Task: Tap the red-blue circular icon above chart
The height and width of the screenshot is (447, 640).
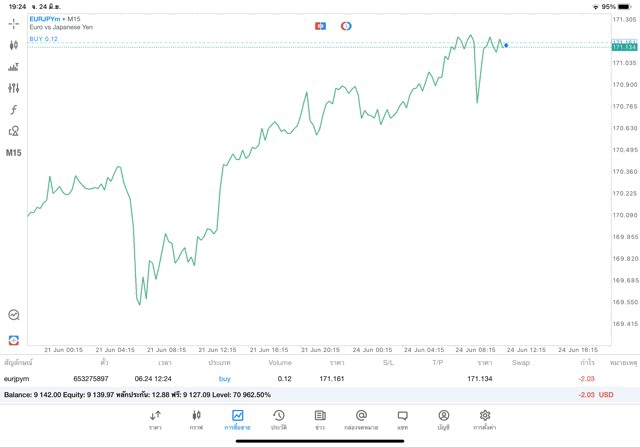Action: (x=346, y=25)
